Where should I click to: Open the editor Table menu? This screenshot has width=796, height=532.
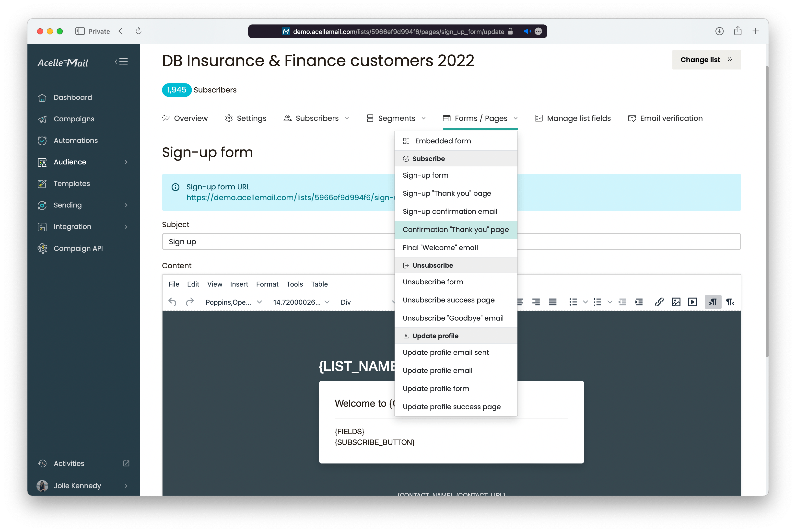(319, 284)
